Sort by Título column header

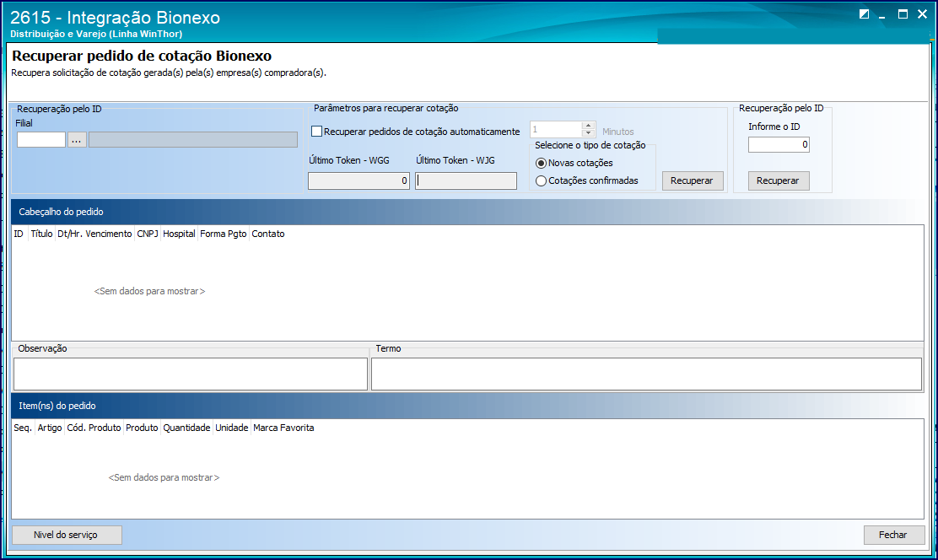tap(41, 234)
